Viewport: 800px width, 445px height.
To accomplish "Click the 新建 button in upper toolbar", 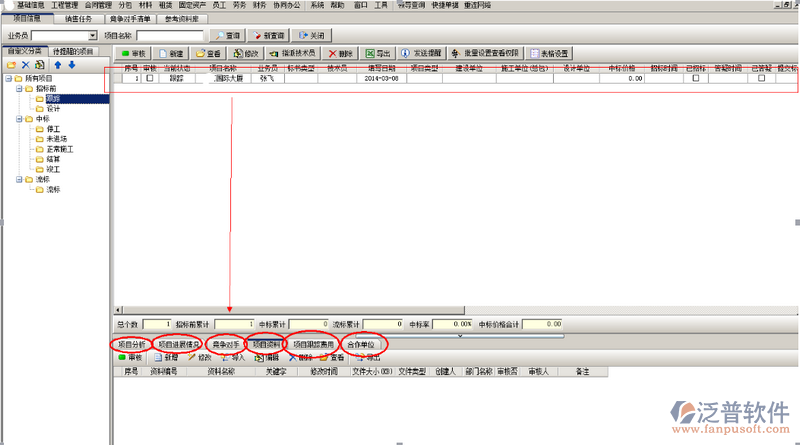I will click(171, 53).
